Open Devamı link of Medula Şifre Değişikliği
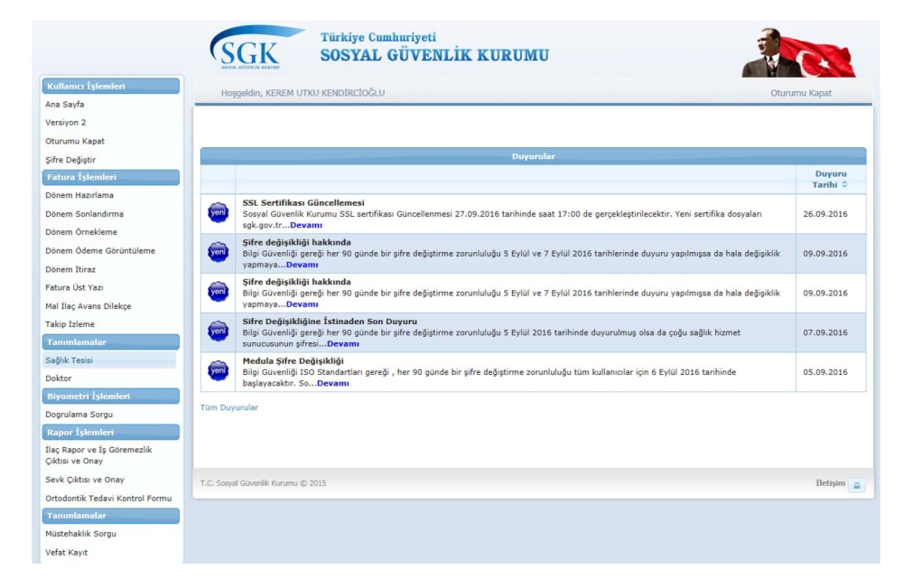Viewport: 903px width, 588px height. [333, 383]
